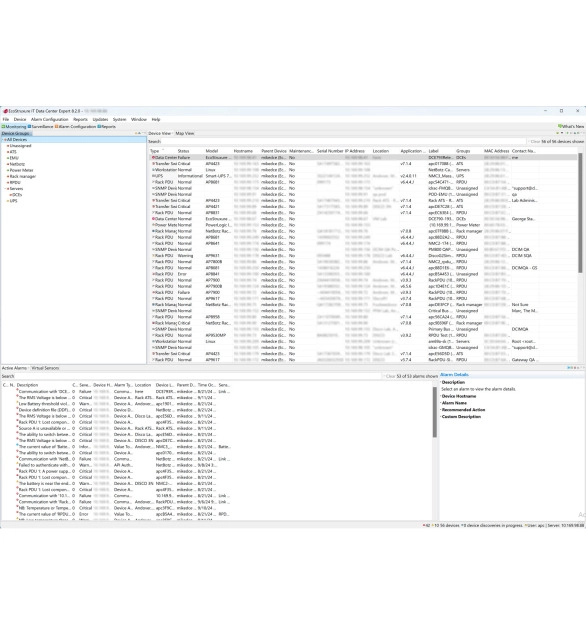Viewport: 586px width, 634px height.
Task: Switch to the Map View tab
Action: pyautogui.click(x=185, y=133)
